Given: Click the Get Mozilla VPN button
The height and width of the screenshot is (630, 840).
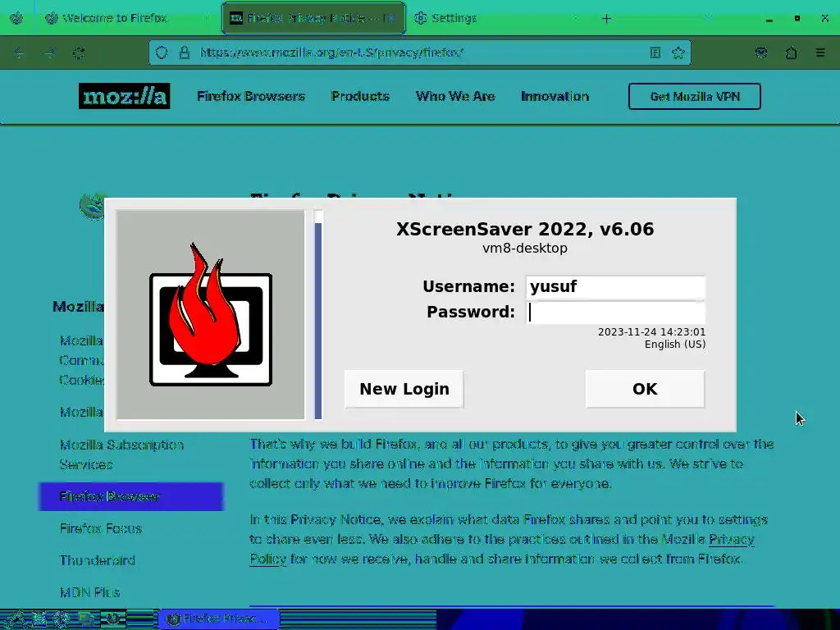Looking at the screenshot, I should coord(695,97).
